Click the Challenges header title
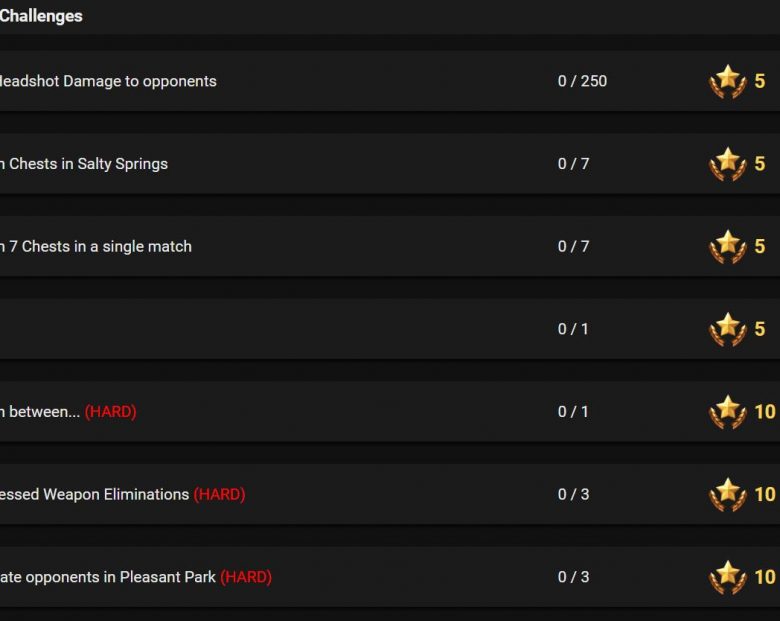 click(x=41, y=16)
